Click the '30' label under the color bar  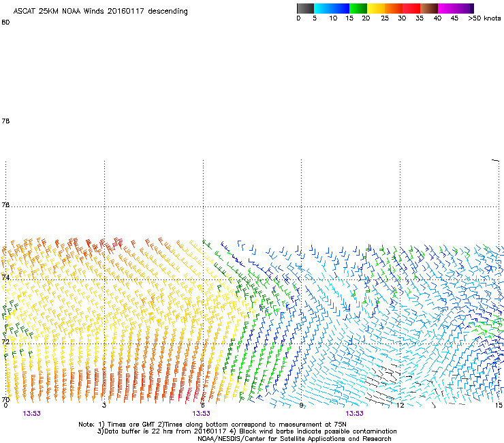402,18
